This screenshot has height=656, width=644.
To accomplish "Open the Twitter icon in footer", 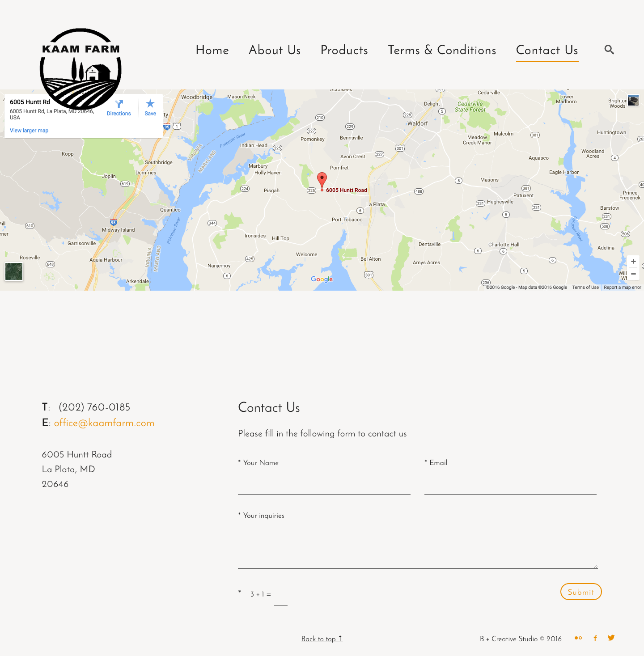I will point(611,638).
